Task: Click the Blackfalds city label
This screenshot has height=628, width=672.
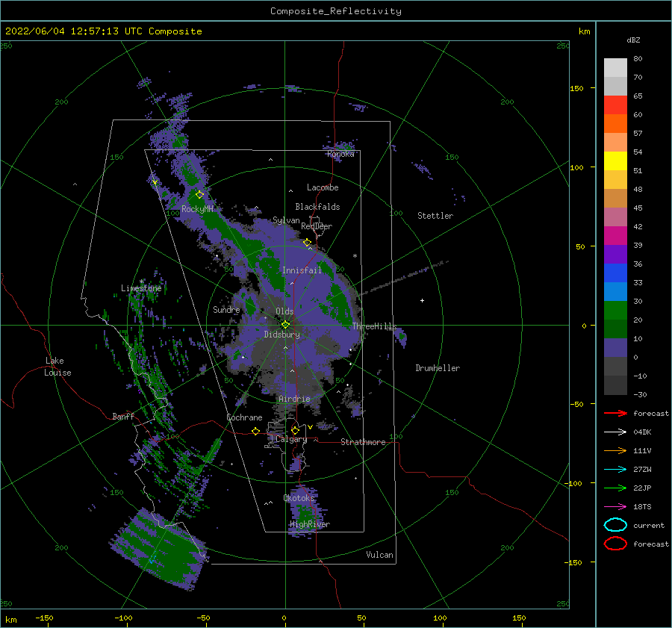Action: point(317,207)
